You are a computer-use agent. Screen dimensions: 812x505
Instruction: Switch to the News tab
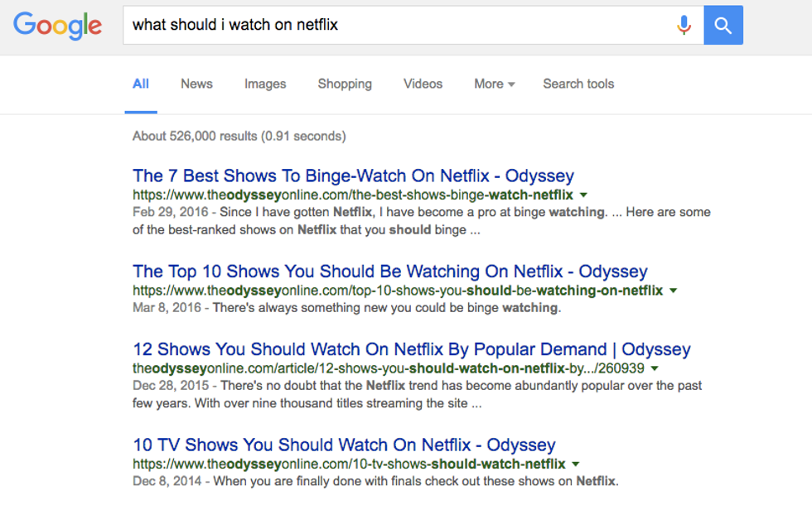pyautogui.click(x=196, y=84)
